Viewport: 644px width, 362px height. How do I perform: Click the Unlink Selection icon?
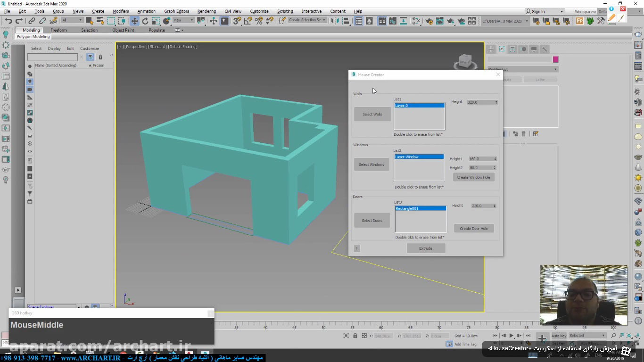tap(42, 21)
